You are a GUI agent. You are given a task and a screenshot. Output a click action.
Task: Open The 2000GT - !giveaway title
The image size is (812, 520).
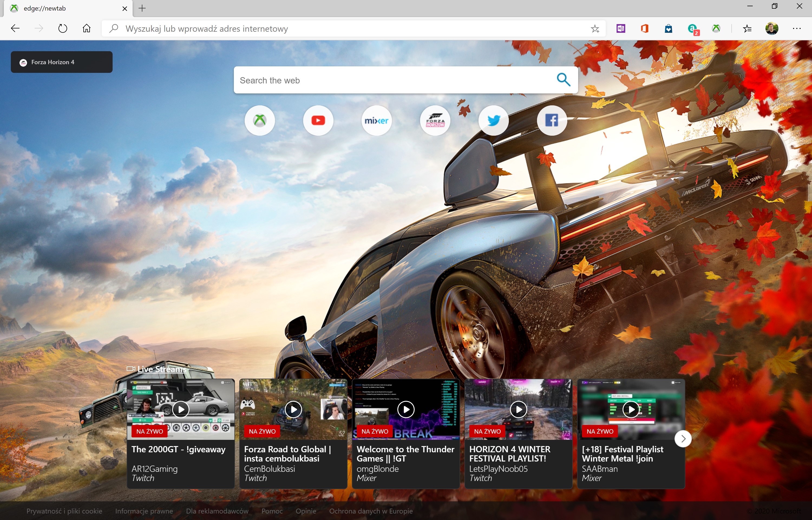178,449
